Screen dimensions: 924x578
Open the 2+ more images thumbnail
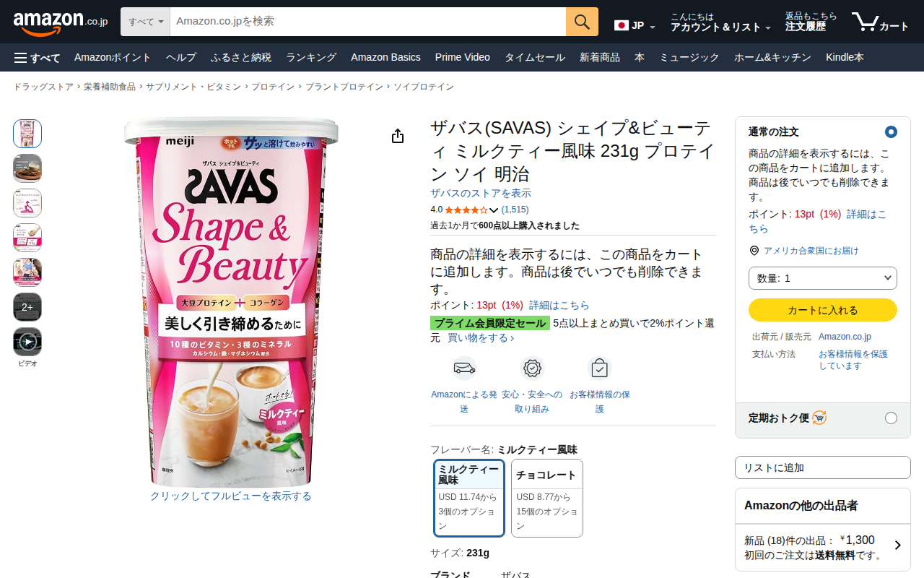pyautogui.click(x=27, y=307)
